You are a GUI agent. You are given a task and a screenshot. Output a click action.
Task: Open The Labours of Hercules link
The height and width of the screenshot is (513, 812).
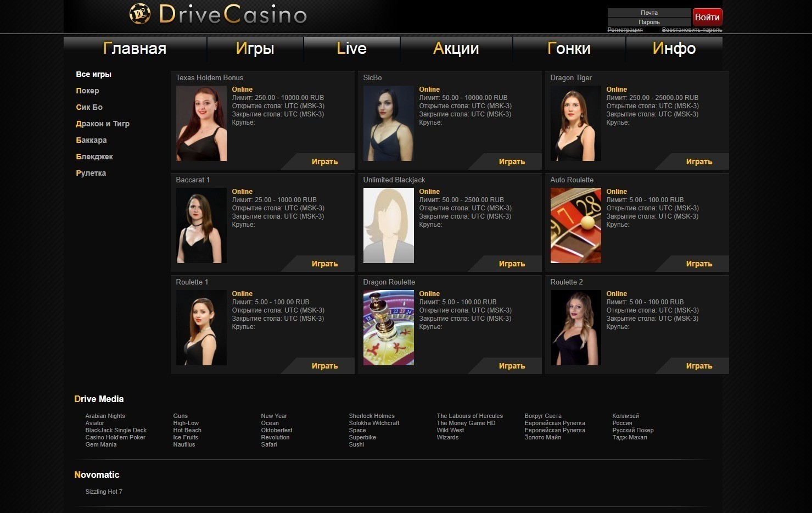[469, 416]
